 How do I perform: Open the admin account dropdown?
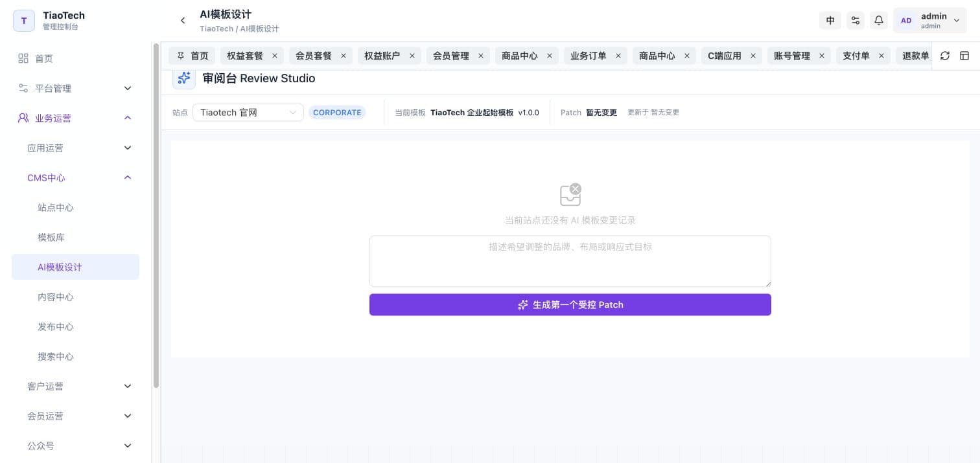coord(930,21)
